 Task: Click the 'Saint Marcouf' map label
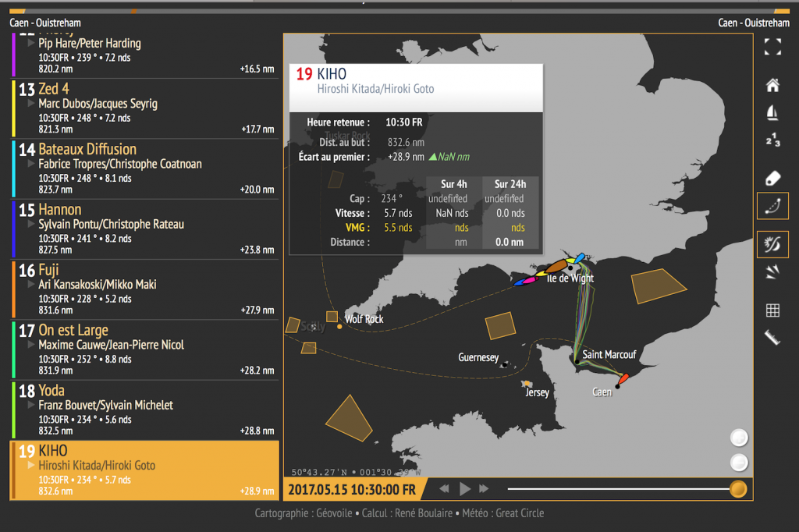(609, 354)
